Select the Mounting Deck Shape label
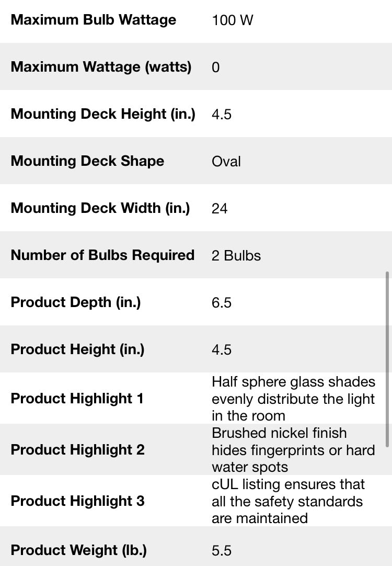Viewport: 392px width, 566px height. coord(87,161)
